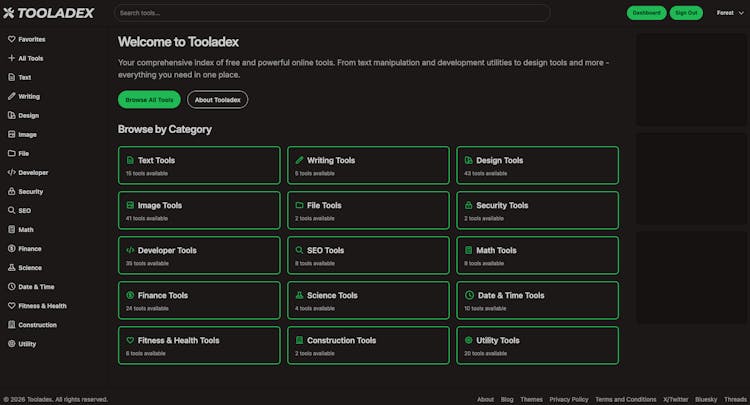Open the Dashboard button in header
Screen dimensions: 750x405
pyautogui.click(x=646, y=13)
